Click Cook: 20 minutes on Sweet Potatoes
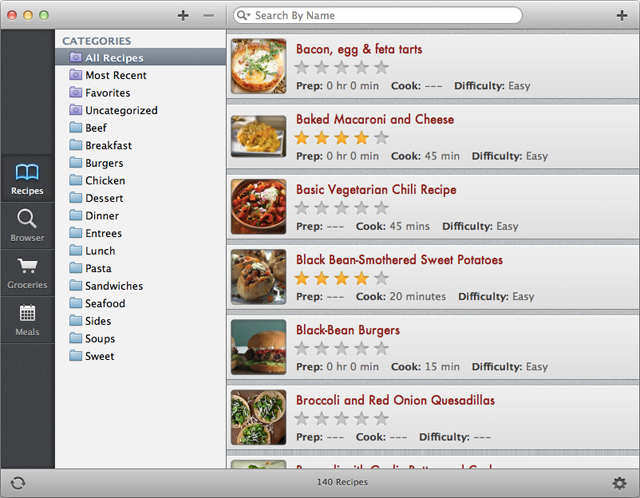The width and height of the screenshot is (640, 498). click(x=401, y=296)
